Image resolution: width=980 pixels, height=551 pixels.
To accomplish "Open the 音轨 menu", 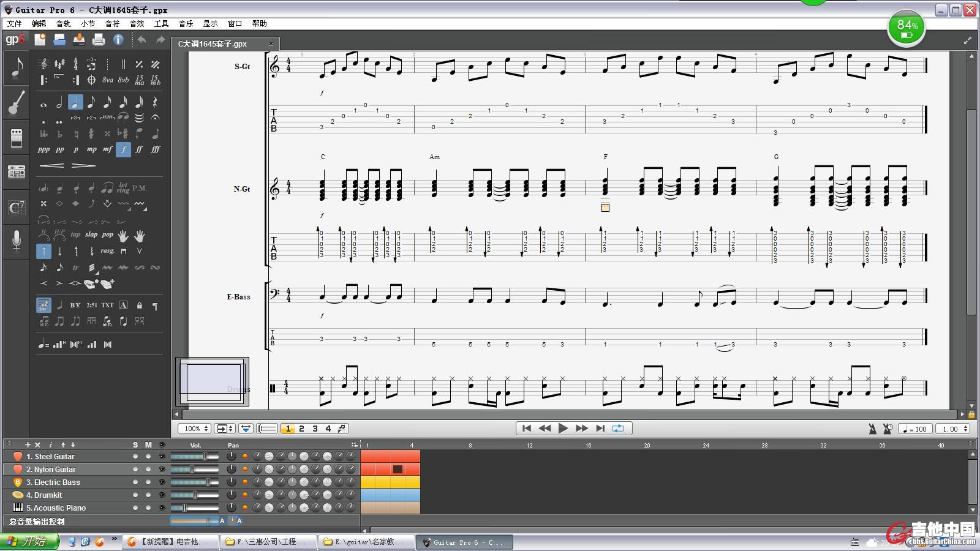I will [64, 23].
